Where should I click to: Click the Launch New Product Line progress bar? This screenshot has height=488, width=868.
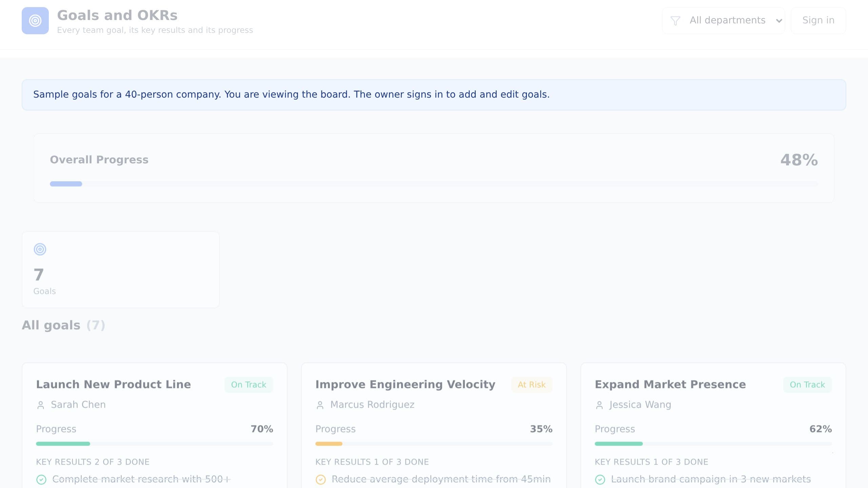coord(155,444)
